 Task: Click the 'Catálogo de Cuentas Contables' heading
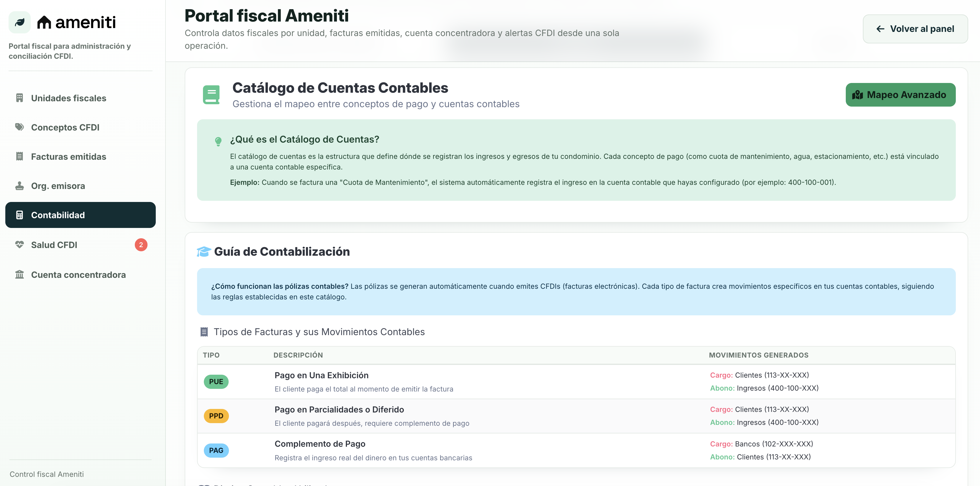pyautogui.click(x=340, y=88)
